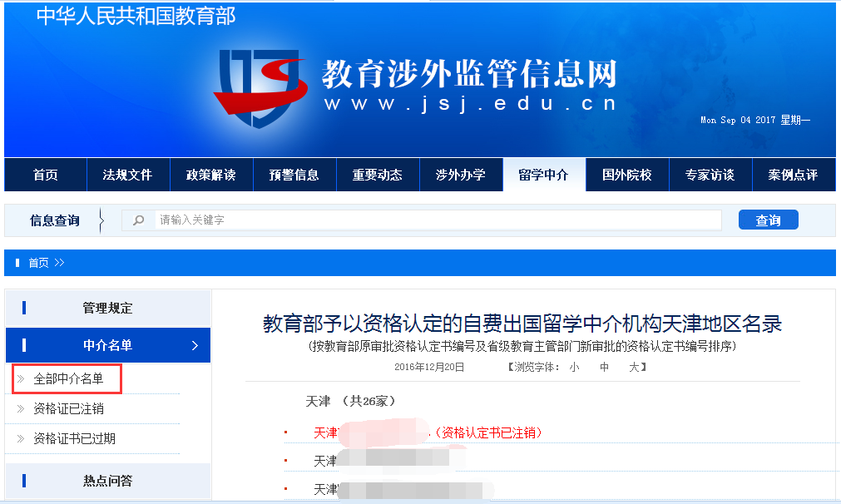Viewport: 841px width, 504px height.
Task: Select 预警信息 from the top menu
Action: [x=294, y=175]
